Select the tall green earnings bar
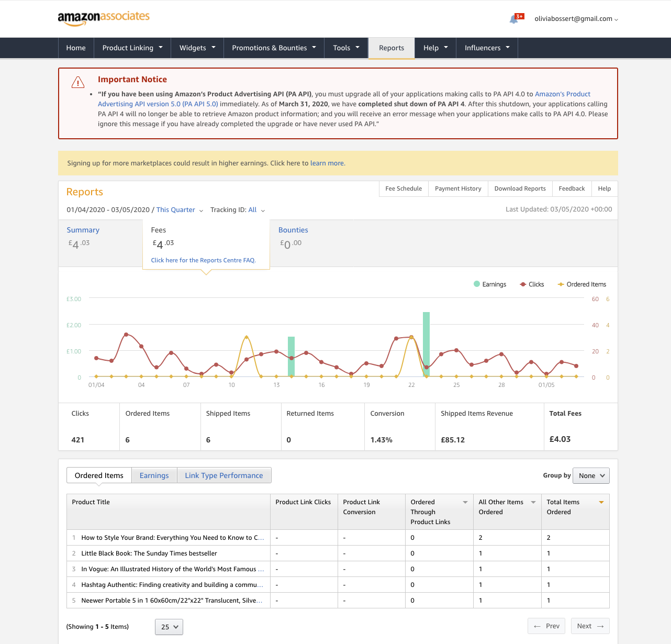Screen dimensions: 671x644 pos(426,344)
